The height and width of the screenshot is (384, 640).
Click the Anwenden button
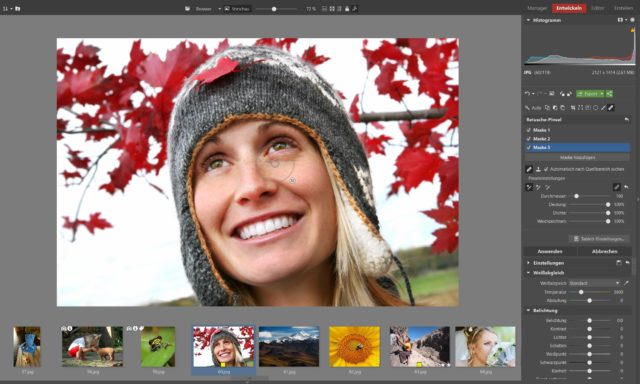coord(550,251)
